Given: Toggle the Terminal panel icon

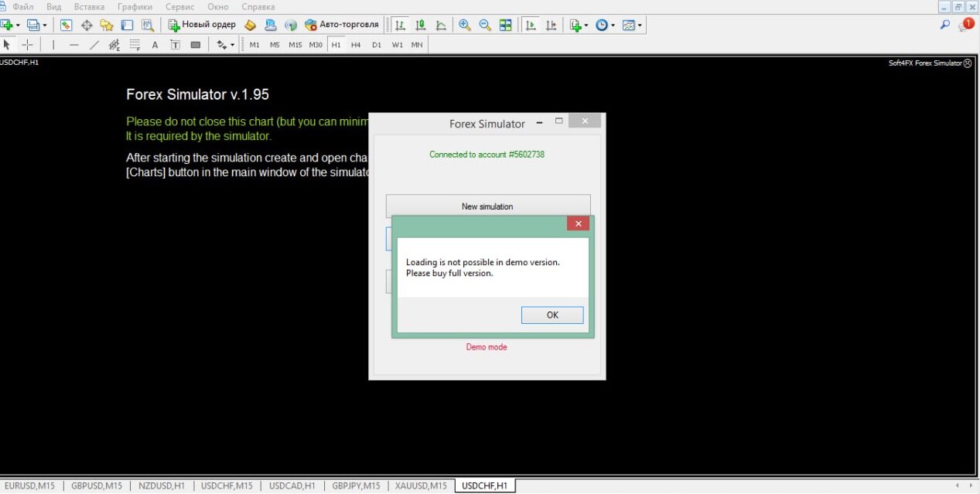Looking at the screenshot, I should 127,25.
